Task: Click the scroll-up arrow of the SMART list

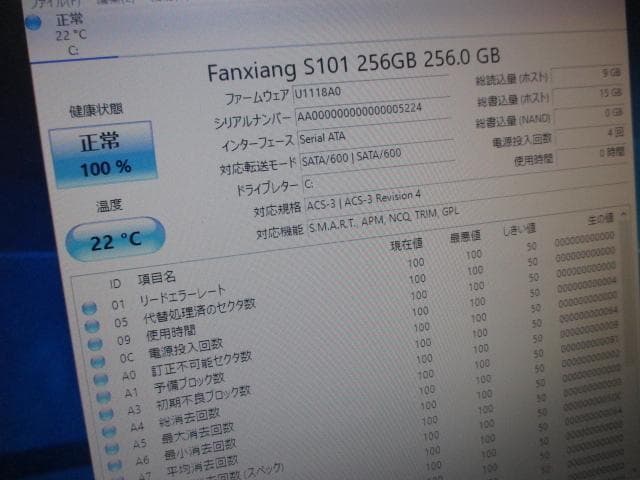Action: click(x=623, y=214)
